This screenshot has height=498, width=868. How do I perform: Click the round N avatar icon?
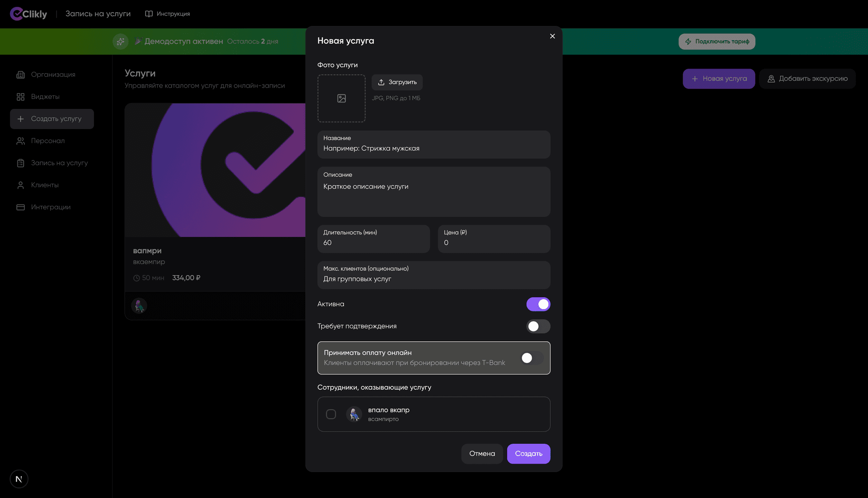(19, 479)
